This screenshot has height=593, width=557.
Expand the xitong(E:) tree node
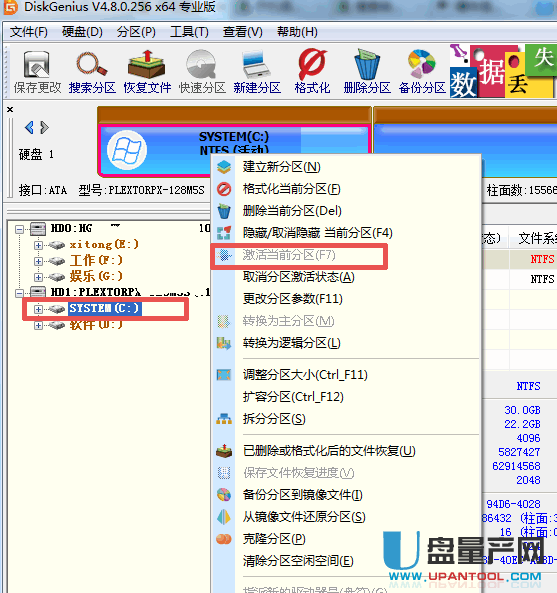point(38,245)
